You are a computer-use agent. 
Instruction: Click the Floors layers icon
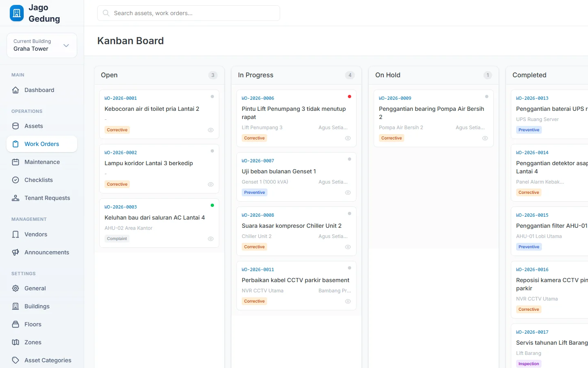click(x=16, y=324)
